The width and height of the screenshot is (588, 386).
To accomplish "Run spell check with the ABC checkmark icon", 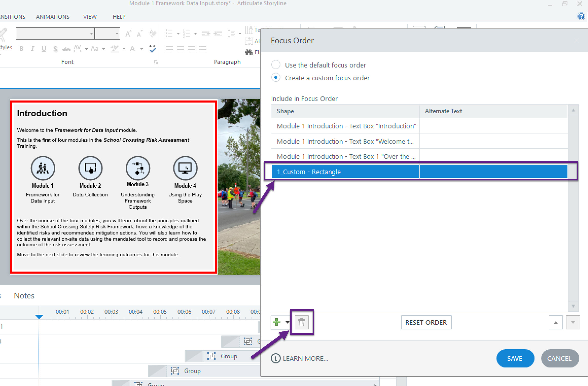I will pos(153,48).
